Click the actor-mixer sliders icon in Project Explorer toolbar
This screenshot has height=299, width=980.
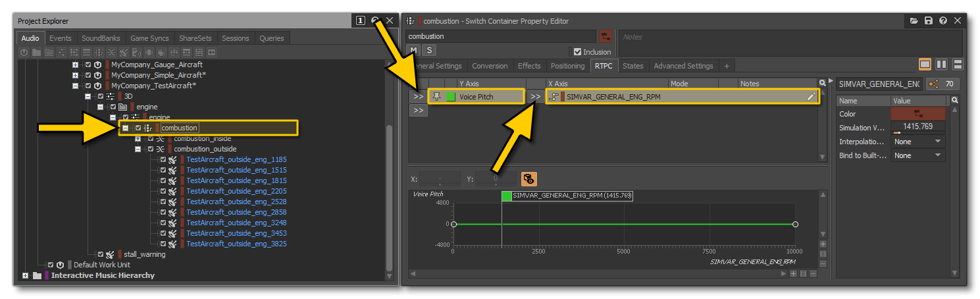(62, 52)
